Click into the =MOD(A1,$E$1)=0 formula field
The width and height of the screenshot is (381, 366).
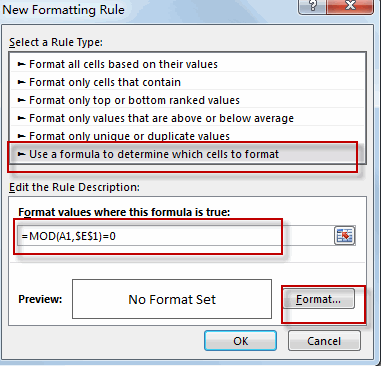pyautogui.click(x=175, y=236)
